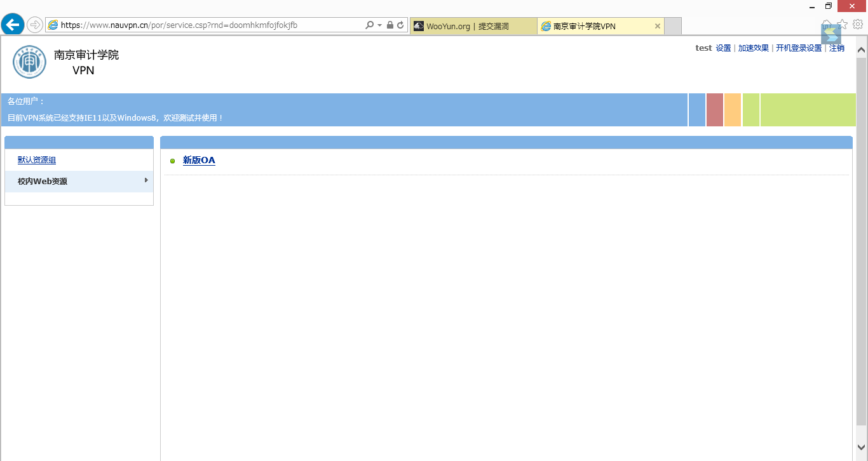
Task: Click the floating blue arrow widget
Action: click(831, 35)
